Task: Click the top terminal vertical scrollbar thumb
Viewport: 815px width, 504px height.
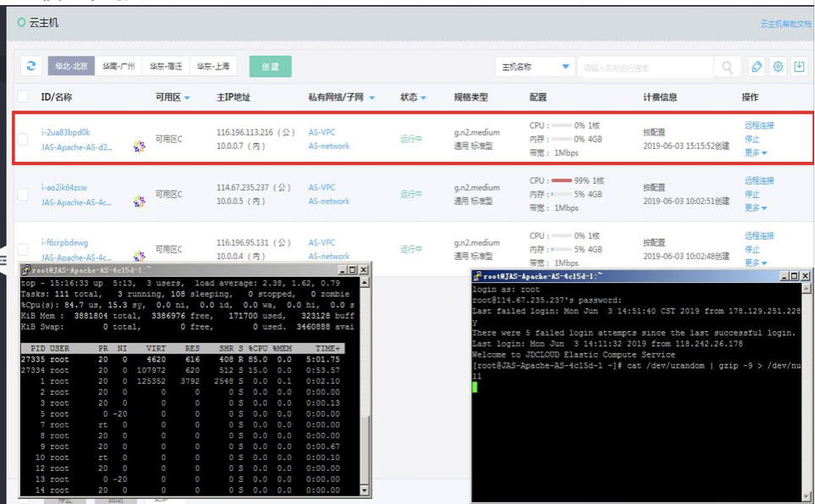Action: point(364,450)
